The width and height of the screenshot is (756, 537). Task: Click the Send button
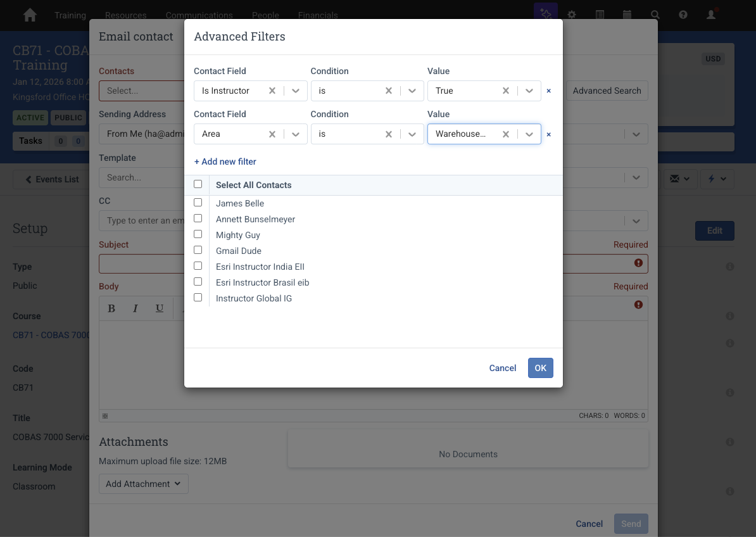(x=631, y=524)
